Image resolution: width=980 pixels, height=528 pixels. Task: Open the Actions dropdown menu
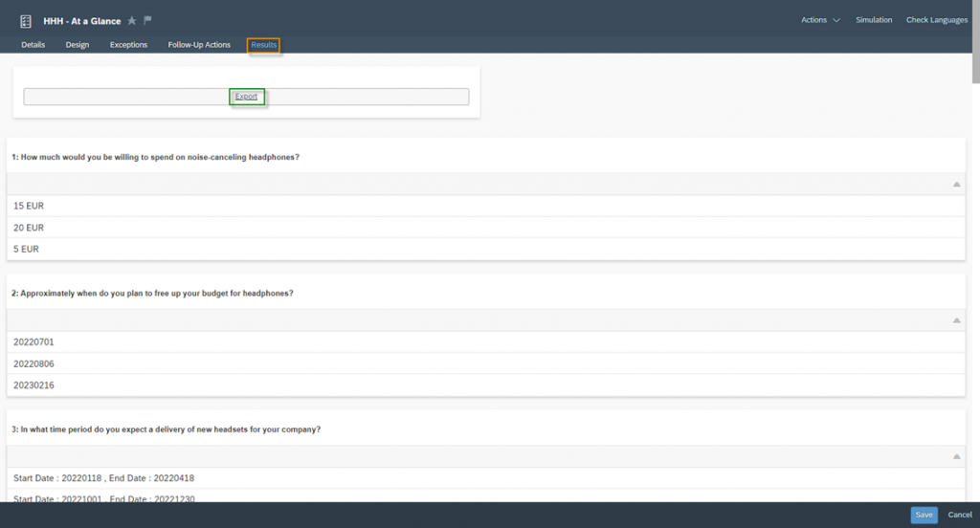pyautogui.click(x=820, y=20)
